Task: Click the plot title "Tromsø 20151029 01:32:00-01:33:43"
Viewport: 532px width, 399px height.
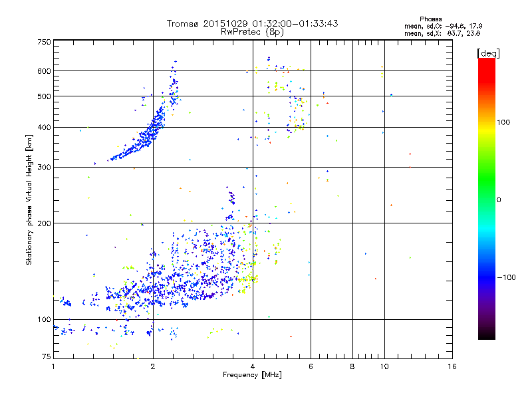Action: (252, 23)
